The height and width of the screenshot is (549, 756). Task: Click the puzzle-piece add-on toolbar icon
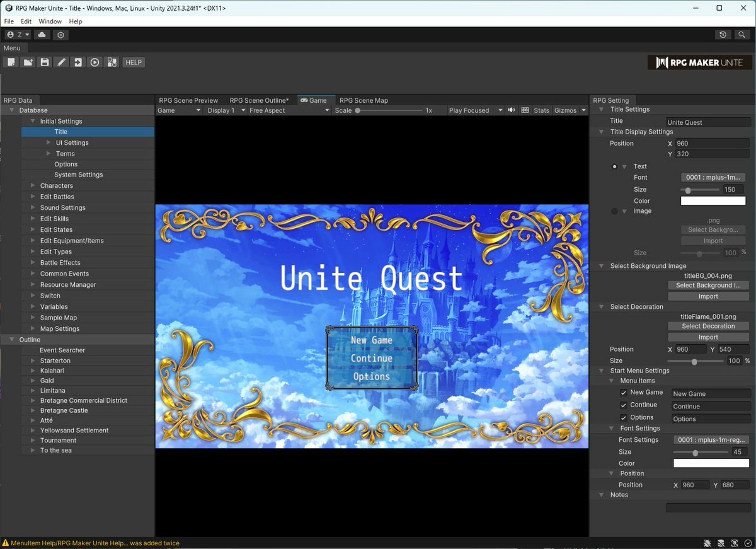[x=112, y=62]
